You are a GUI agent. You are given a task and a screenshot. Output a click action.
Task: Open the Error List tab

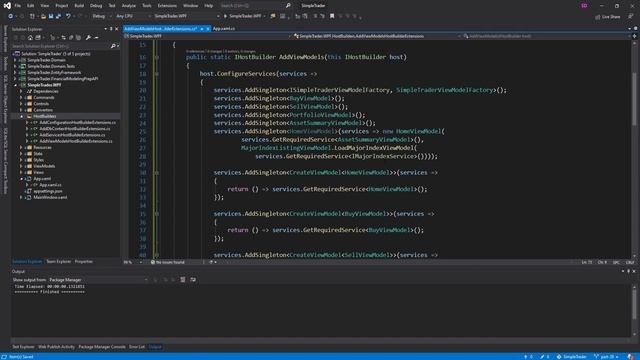coord(137,347)
